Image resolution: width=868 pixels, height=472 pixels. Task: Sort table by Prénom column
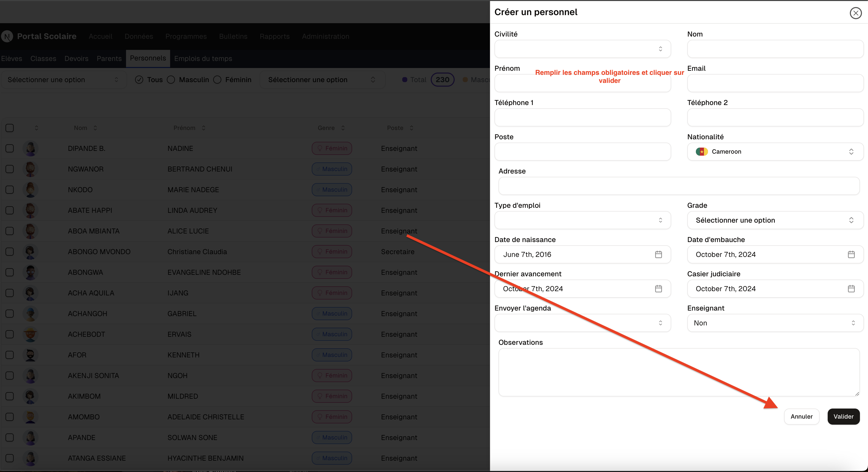click(x=189, y=128)
